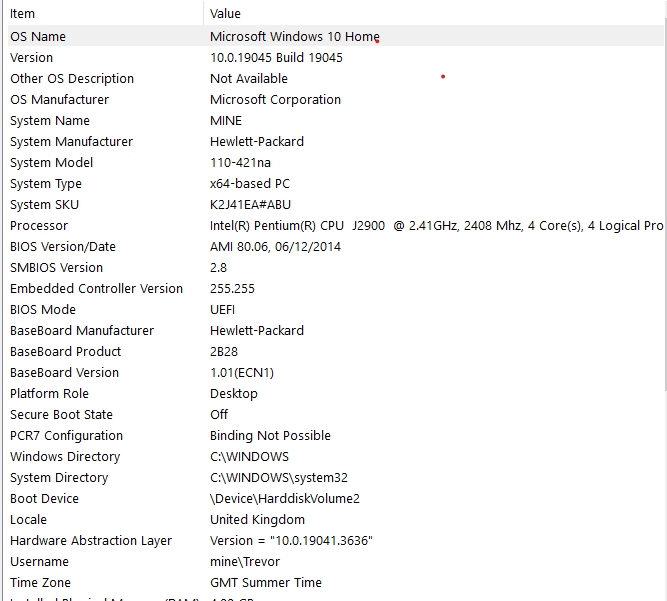Select Windows Directory row label
The height and width of the screenshot is (601, 667).
65,456
